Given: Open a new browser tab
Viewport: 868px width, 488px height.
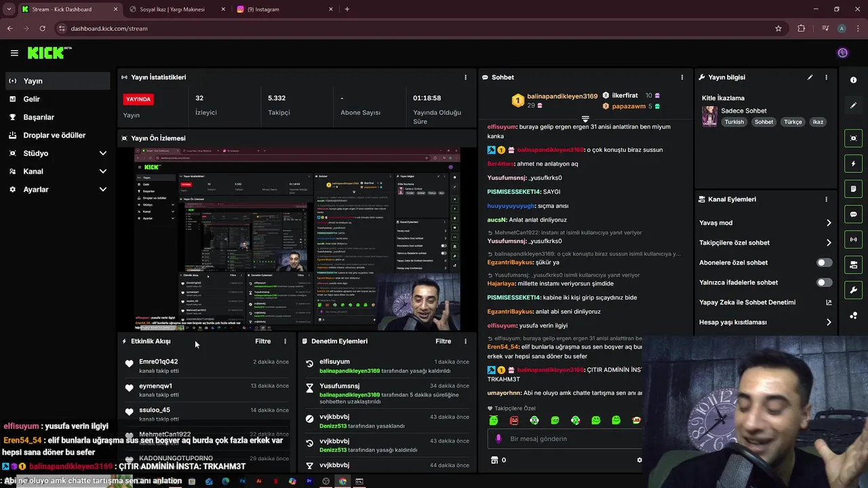Looking at the screenshot, I should 347,9.
